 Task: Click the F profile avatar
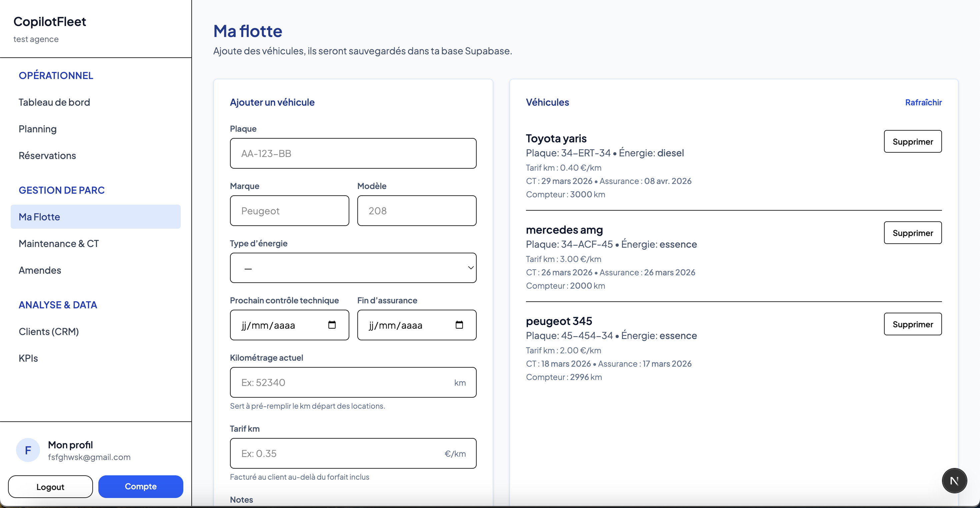tap(27, 449)
